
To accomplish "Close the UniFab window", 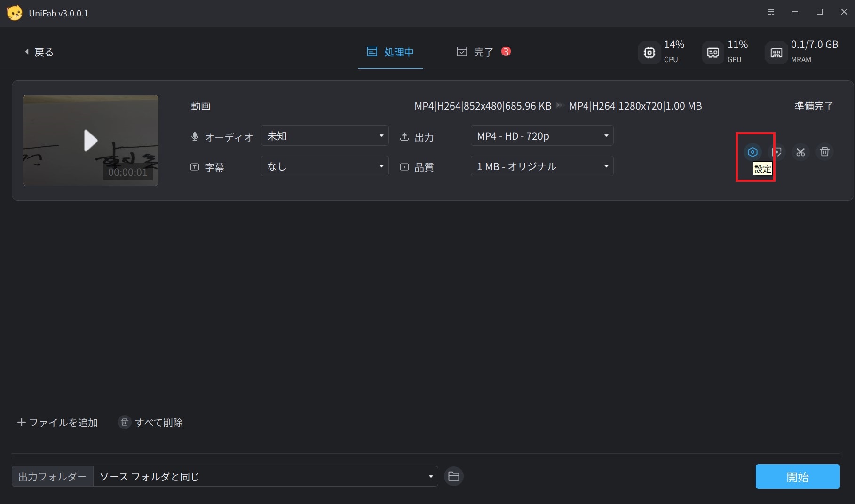I will pos(844,12).
